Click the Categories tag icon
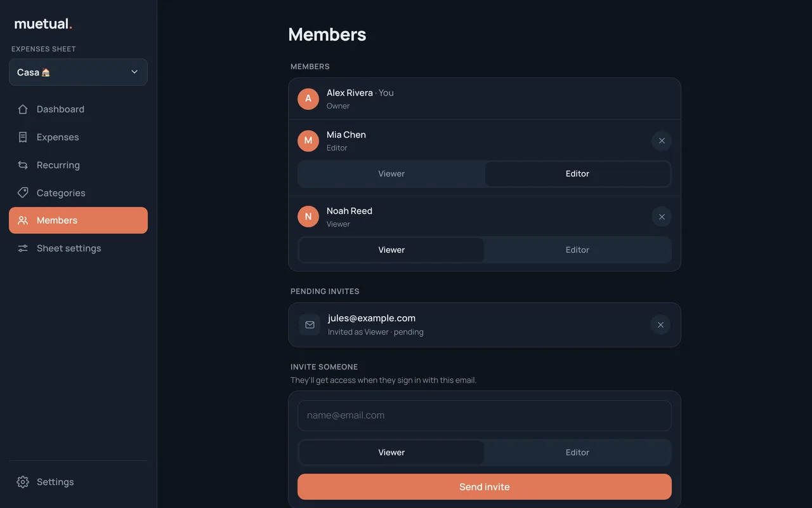Viewport: 812px width, 508px height. pyautogui.click(x=23, y=192)
